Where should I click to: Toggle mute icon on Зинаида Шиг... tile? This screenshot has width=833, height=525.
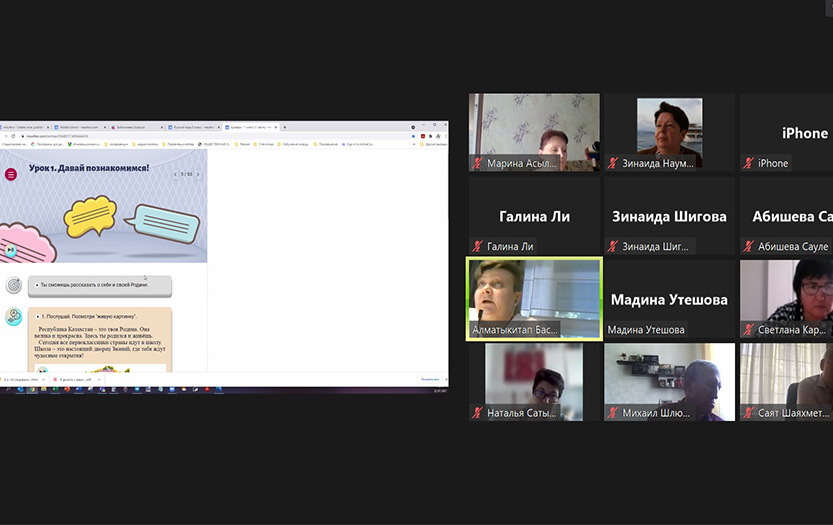click(613, 246)
